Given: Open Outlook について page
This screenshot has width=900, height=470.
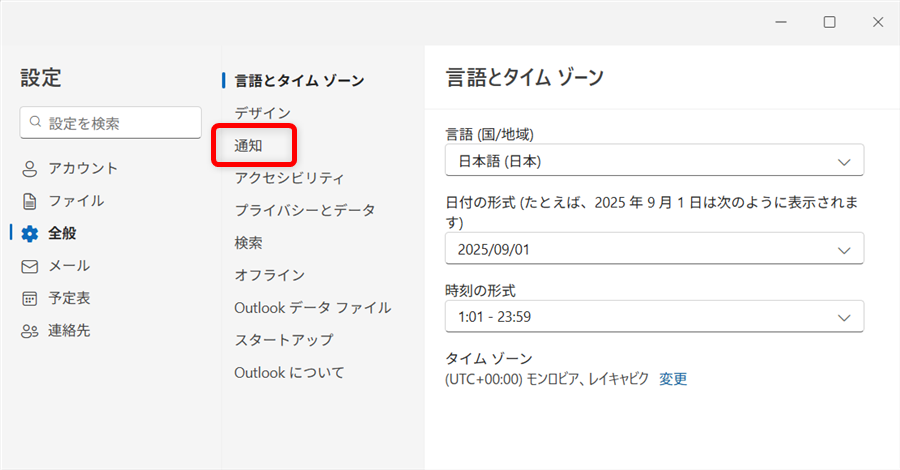Looking at the screenshot, I should coord(289,372).
